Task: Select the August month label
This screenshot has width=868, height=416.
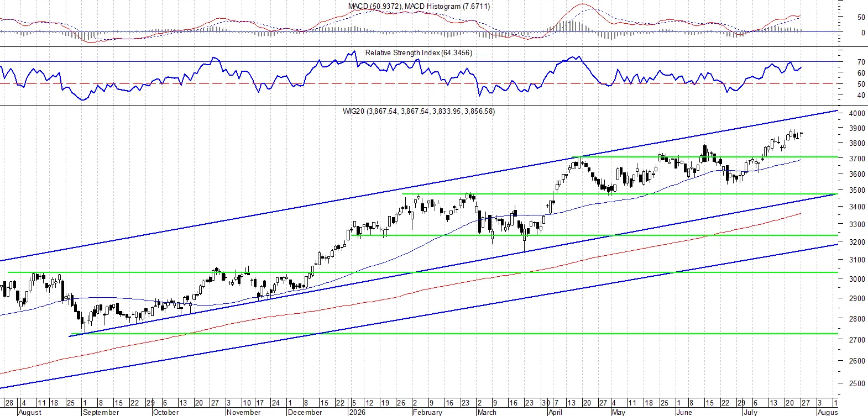Action: 30,412
